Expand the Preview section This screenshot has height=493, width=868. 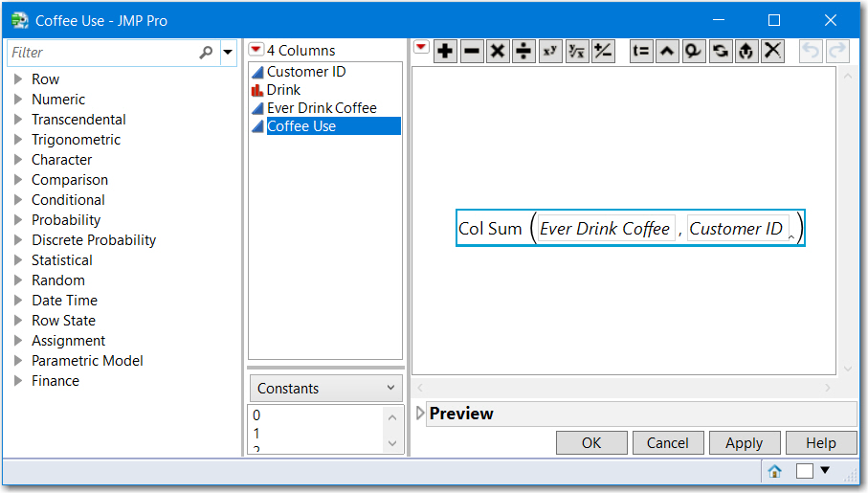pyautogui.click(x=419, y=414)
